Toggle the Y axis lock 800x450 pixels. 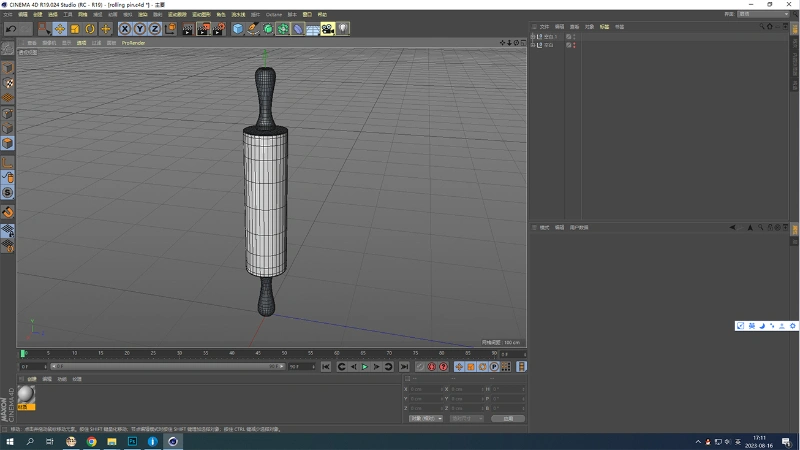(x=139, y=29)
